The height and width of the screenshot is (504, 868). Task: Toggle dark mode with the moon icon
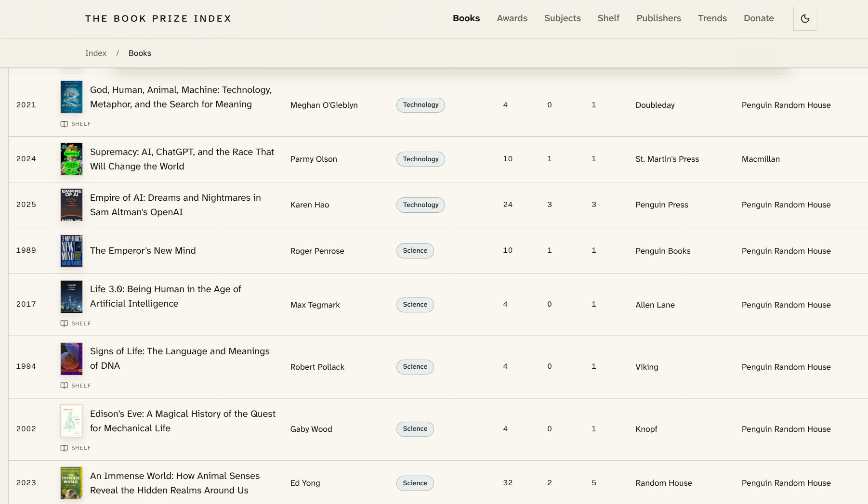805,19
